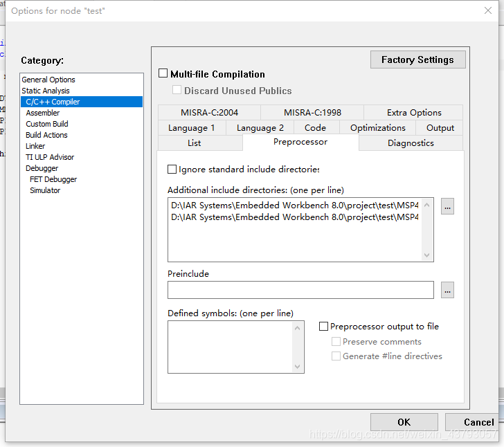Click browse button for additional include directories

tap(447, 206)
